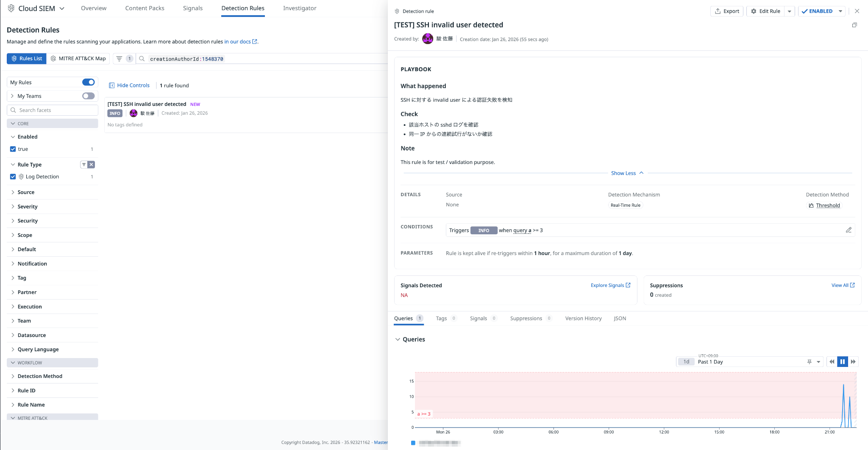Open the Hide Controls panel toggle
868x450 pixels.
(129, 86)
